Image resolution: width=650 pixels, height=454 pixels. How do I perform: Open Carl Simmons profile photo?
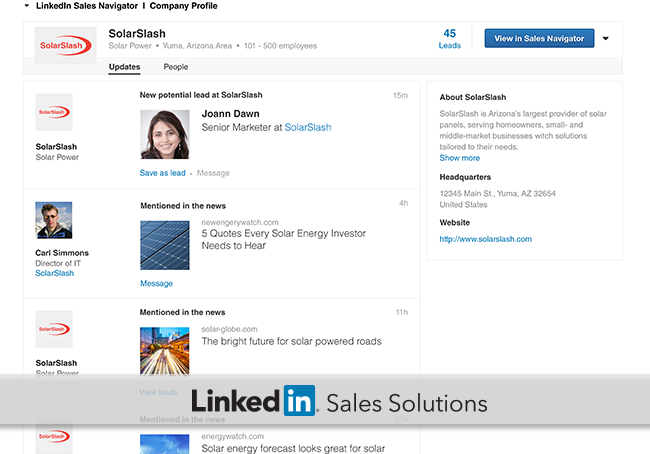(x=54, y=220)
